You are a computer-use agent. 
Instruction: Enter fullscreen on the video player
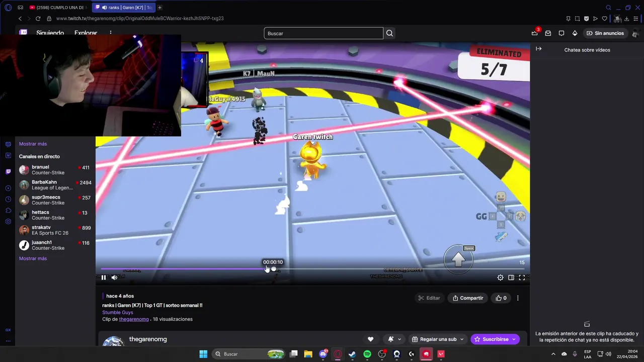[x=522, y=278]
